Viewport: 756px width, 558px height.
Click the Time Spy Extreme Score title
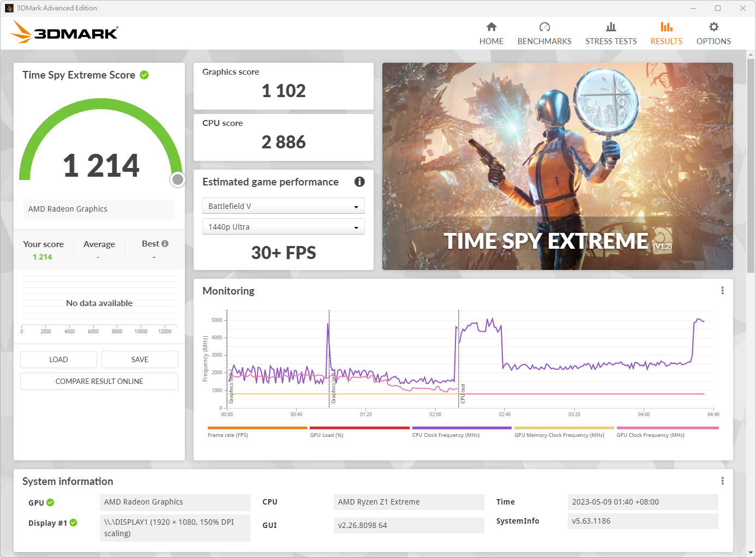tap(79, 75)
